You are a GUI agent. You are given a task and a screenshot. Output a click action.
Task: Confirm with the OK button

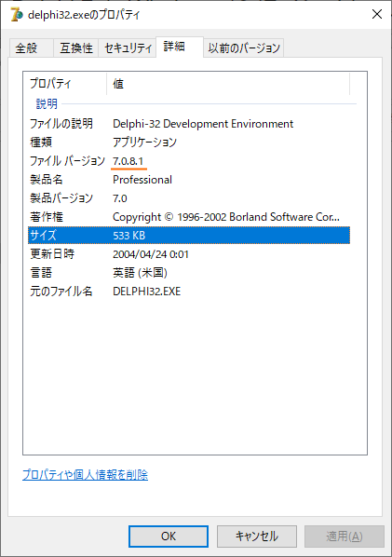(169, 536)
